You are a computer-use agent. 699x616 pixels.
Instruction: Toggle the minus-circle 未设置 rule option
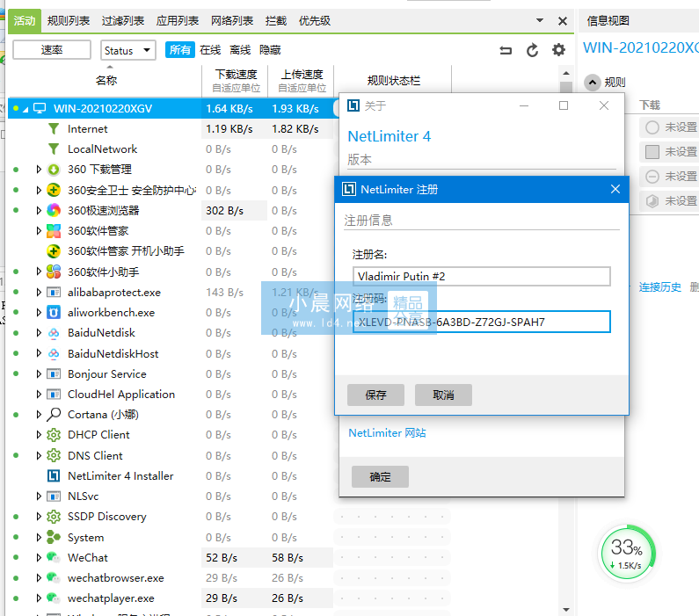click(x=652, y=177)
